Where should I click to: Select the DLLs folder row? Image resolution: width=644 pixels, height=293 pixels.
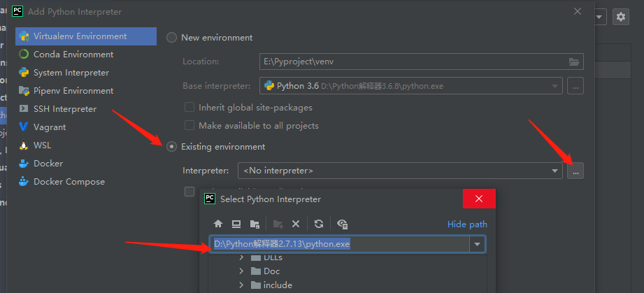(348, 257)
